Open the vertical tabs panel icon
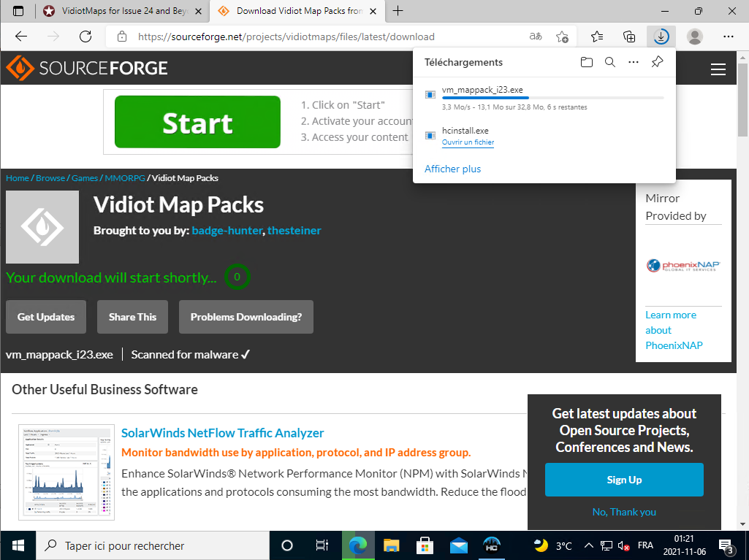The image size is (749, 560). (x=18, y=11)
